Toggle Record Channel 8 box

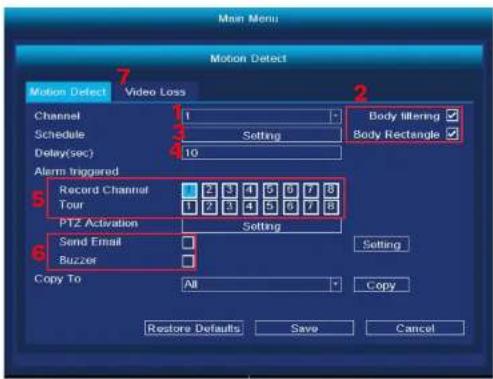tap(331, 190)
